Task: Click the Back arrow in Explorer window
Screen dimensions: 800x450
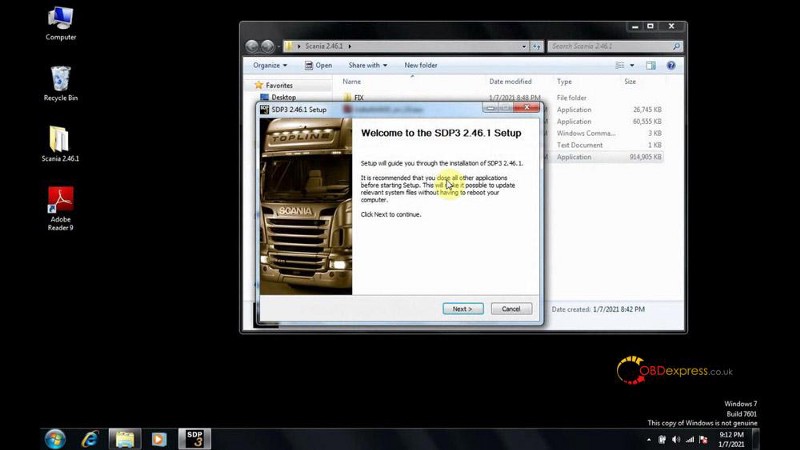Action: [x=252, y=46]
